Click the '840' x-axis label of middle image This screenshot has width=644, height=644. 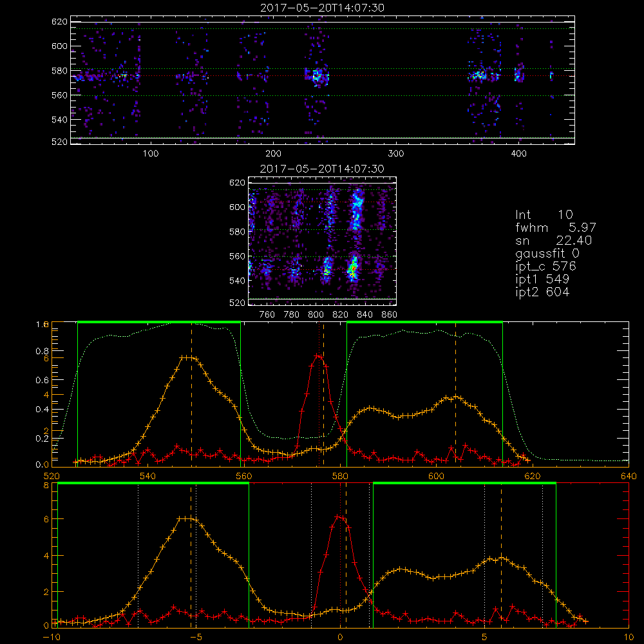tap(365, 315)
